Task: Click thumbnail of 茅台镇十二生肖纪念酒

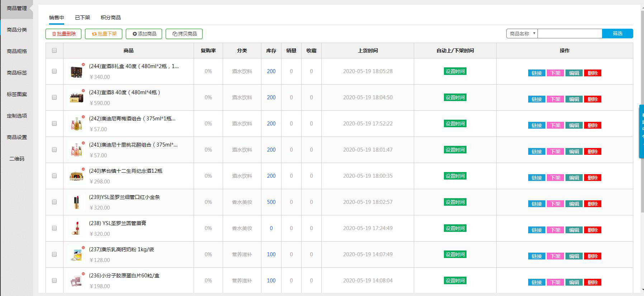Action: [x=76, y=176]
